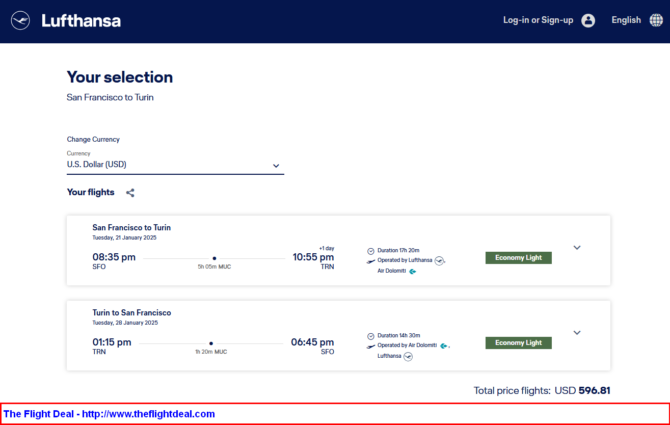Click "Turin to San Francisco" flight card title
Viewport: 670px width, 425px height.
[x=132, y=313]
